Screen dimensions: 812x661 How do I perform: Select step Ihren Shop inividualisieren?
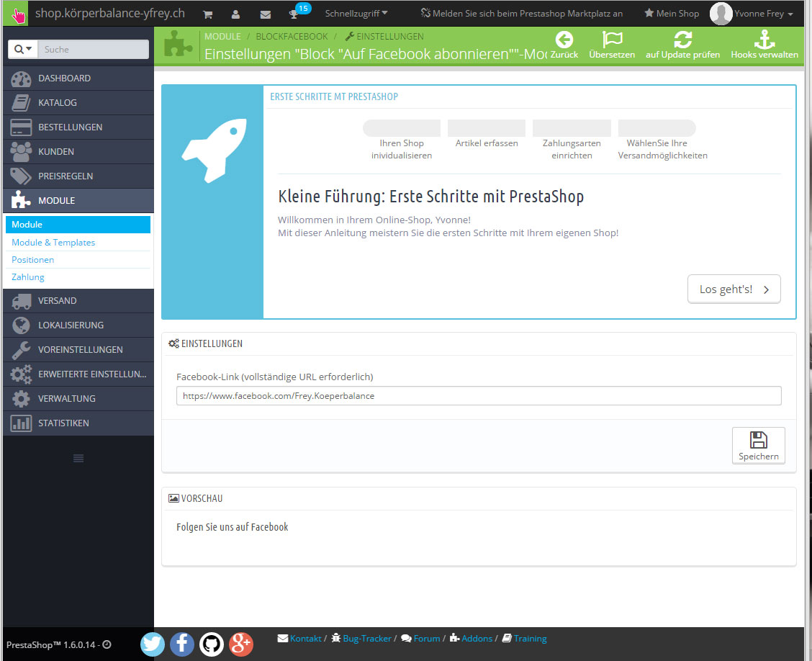click(402, 140)
